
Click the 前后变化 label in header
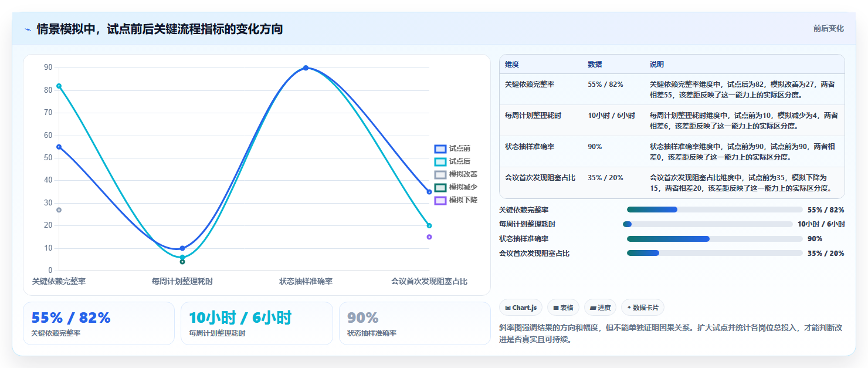828,28
